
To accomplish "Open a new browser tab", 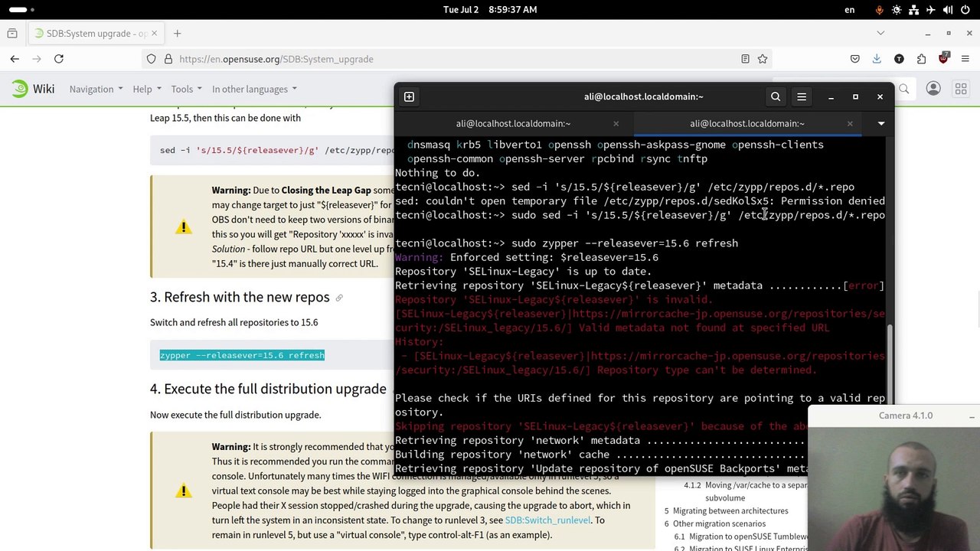I will 177,34.
